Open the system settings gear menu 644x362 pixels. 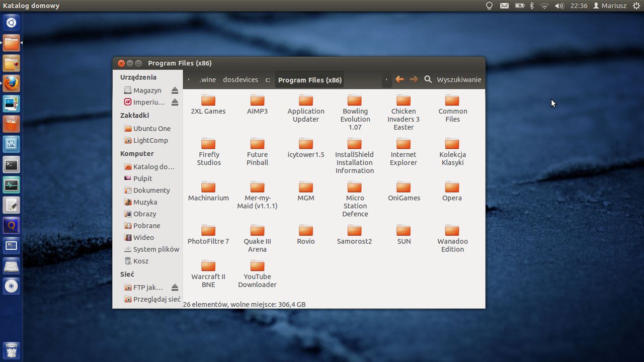click(x=636, y=6)
